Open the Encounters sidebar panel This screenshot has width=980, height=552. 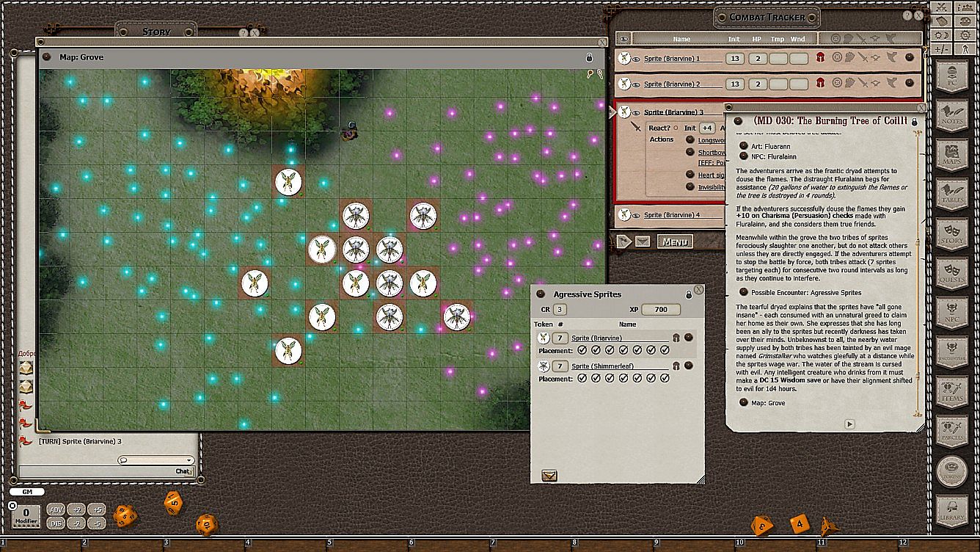952,353
